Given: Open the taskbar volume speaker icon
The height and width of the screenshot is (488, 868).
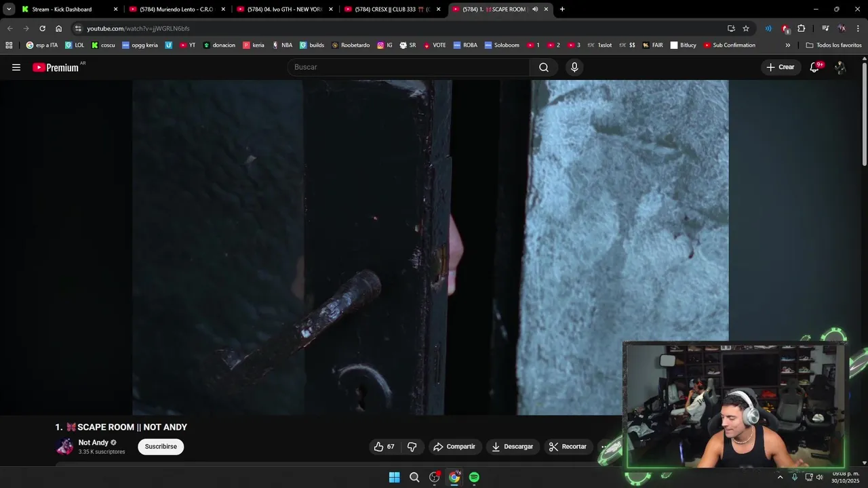Looking at the screenshot, I should [x=820, y=477].
